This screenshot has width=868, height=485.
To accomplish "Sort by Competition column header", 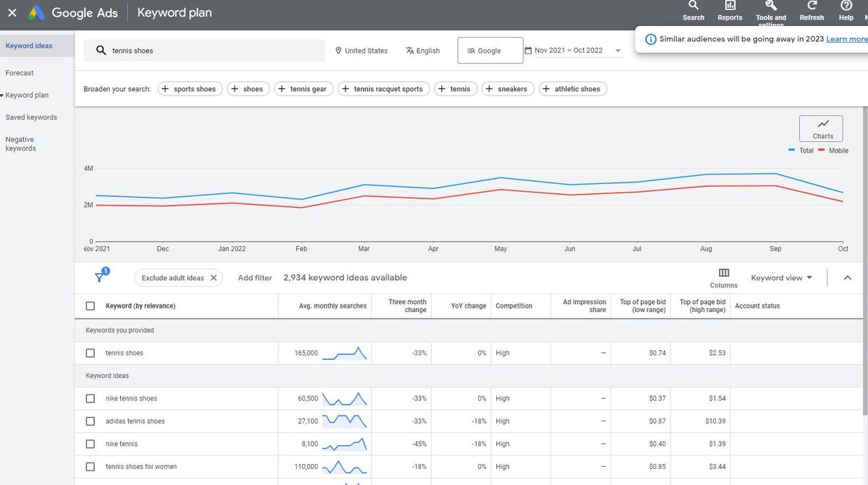I will click(514, 306).
